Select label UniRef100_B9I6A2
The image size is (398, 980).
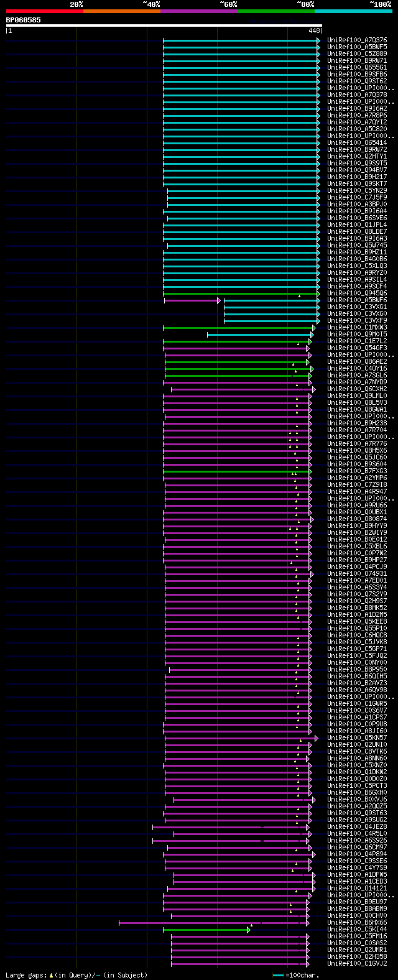click(357, 109)
